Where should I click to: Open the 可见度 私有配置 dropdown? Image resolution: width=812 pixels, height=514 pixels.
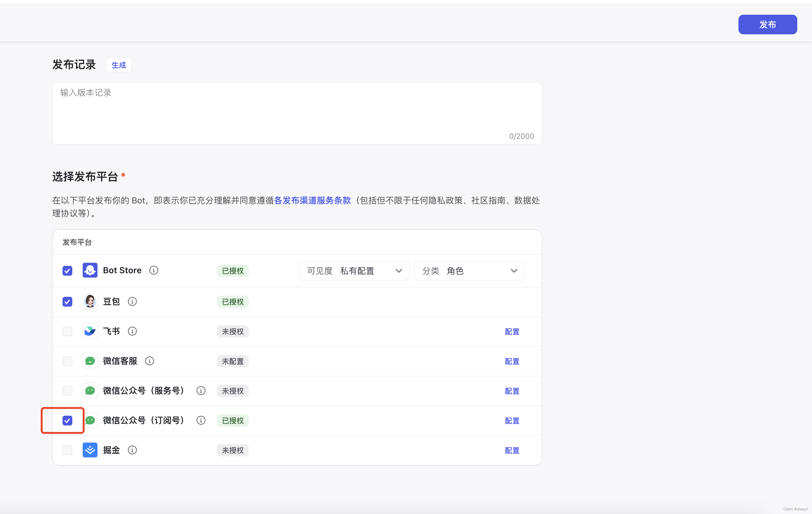coord(354,271)
